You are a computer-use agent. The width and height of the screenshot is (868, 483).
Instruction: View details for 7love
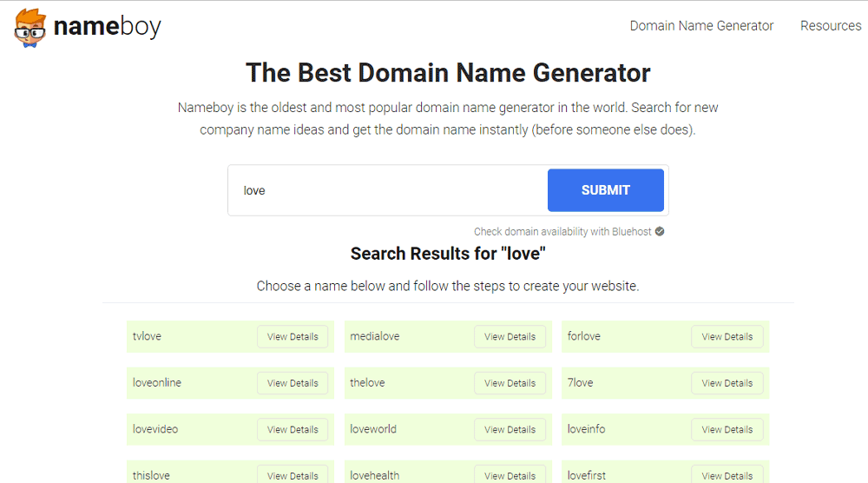[727, 383]
